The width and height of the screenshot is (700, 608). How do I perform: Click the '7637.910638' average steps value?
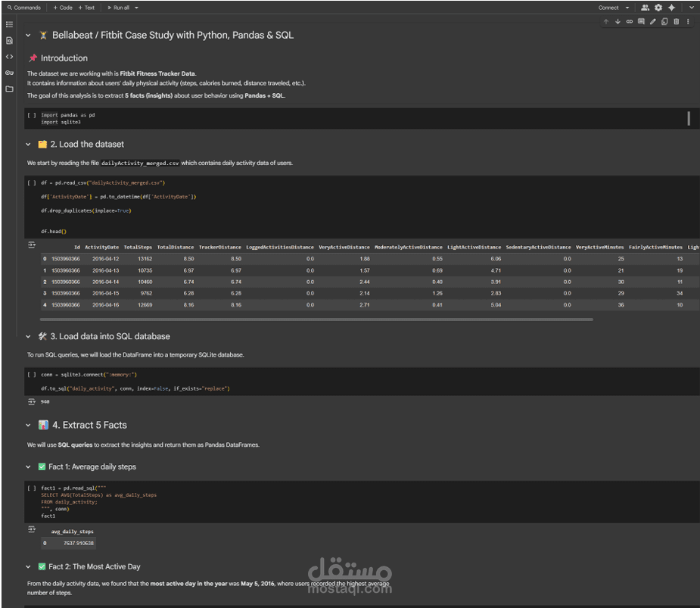pyautogui.click(x=79, y=543)
